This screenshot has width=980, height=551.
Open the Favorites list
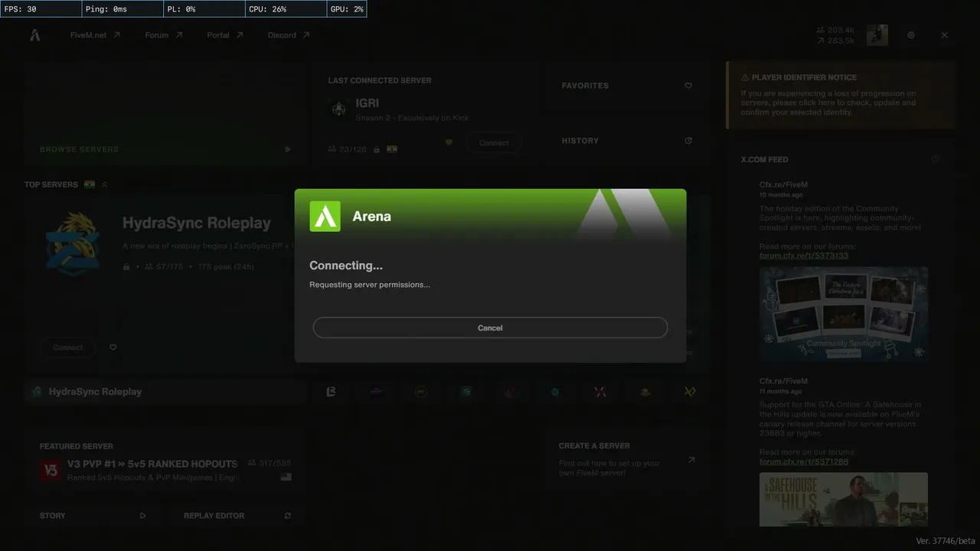(626, 86)
